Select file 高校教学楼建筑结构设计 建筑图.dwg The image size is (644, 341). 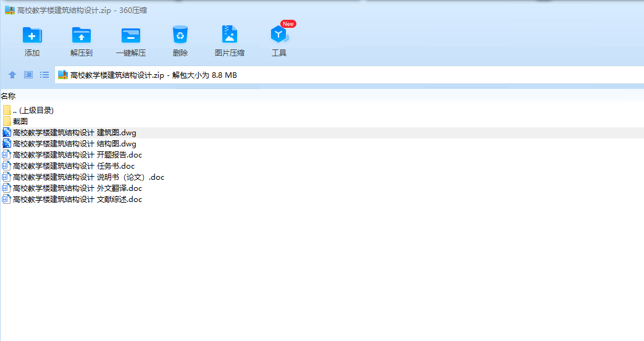pos(74,132)
